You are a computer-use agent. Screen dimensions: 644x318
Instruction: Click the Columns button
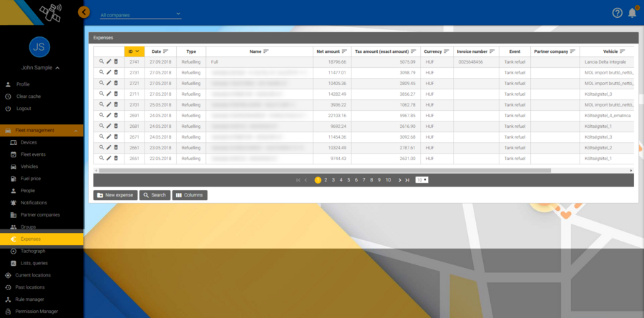coord(190,195)
